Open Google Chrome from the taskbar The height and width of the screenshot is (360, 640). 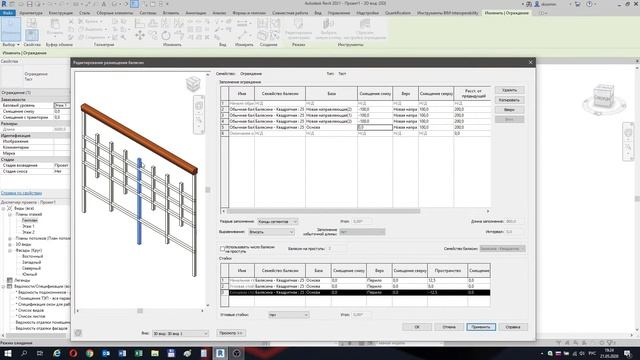(x=89, y=353)
